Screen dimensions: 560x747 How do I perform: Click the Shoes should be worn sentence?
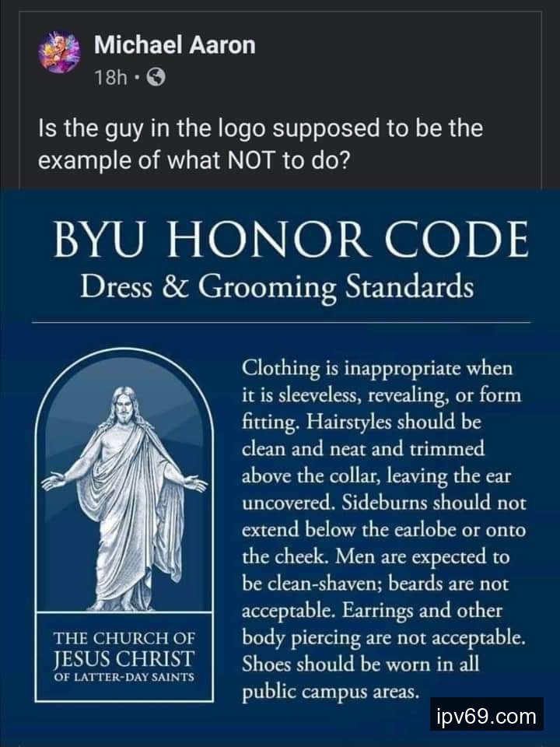tap(360, 676)
